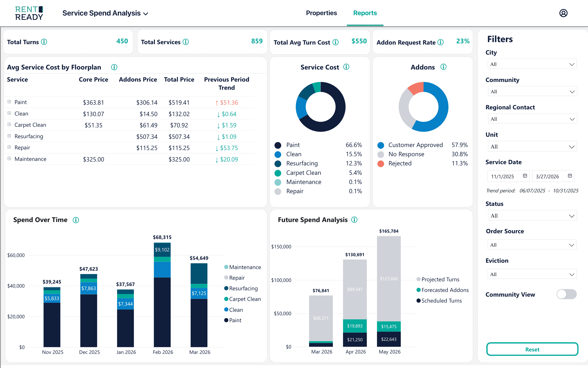Screen dimensions: 588x368
Task: Expand the Clean service row
Action: tap(9, 113)
